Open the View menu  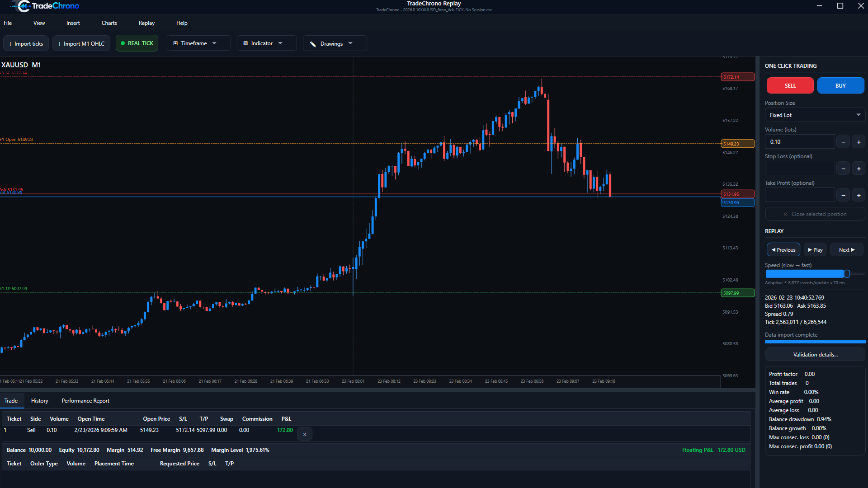(x=39, y=23)
